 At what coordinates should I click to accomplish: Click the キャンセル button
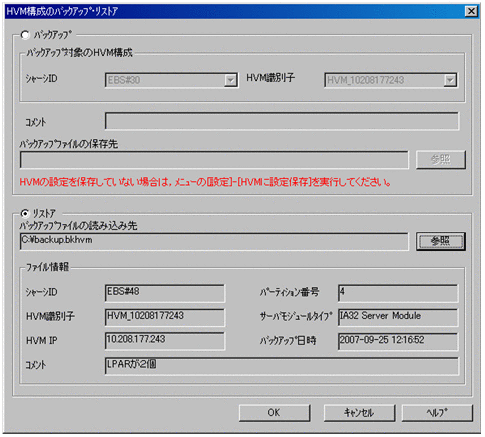(x=359, y=413)
